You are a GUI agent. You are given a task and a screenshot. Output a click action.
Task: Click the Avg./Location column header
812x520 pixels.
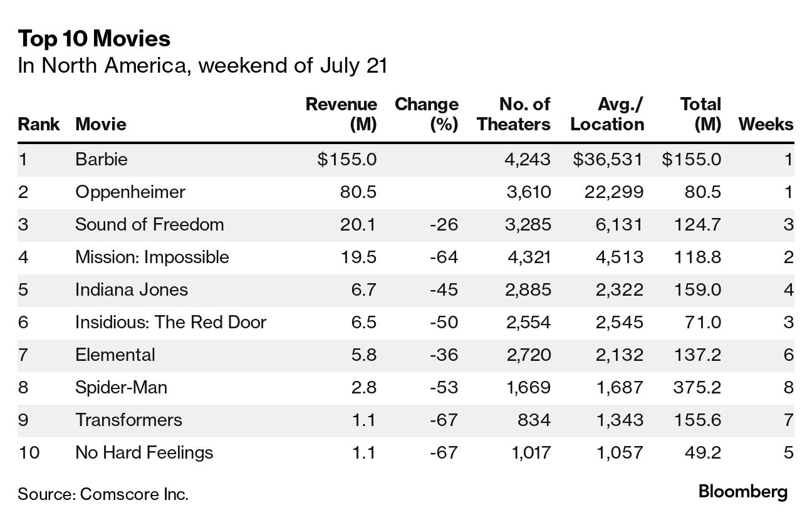point(607,114)
